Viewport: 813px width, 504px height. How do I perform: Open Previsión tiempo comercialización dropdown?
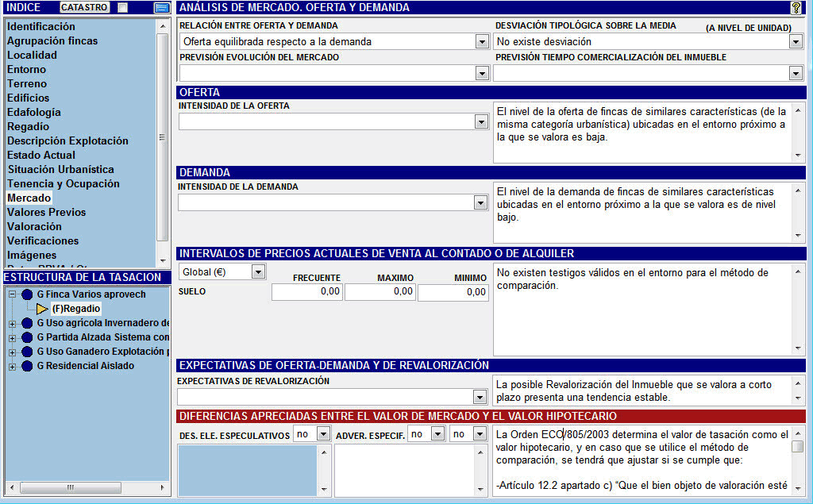796,73
